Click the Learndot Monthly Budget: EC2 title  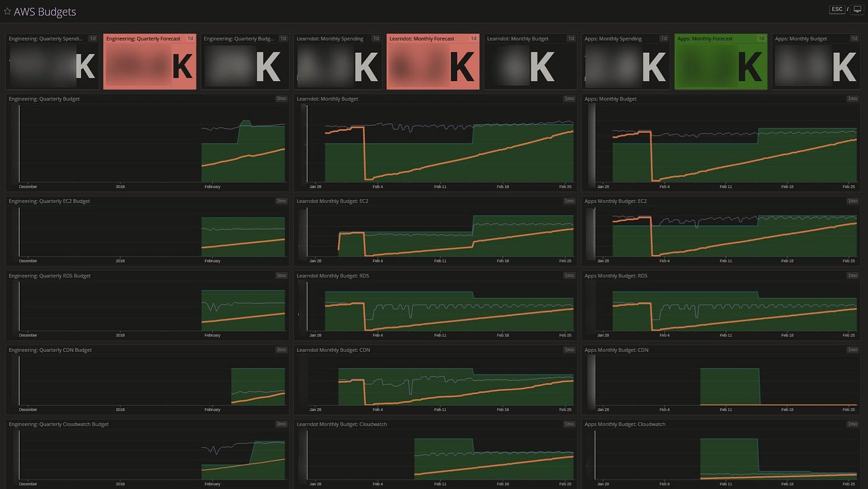(332, 201)
